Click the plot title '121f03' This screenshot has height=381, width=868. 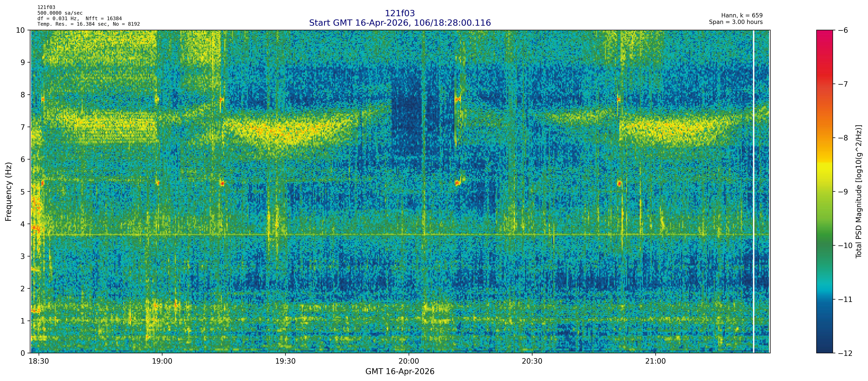pos(400,13)
